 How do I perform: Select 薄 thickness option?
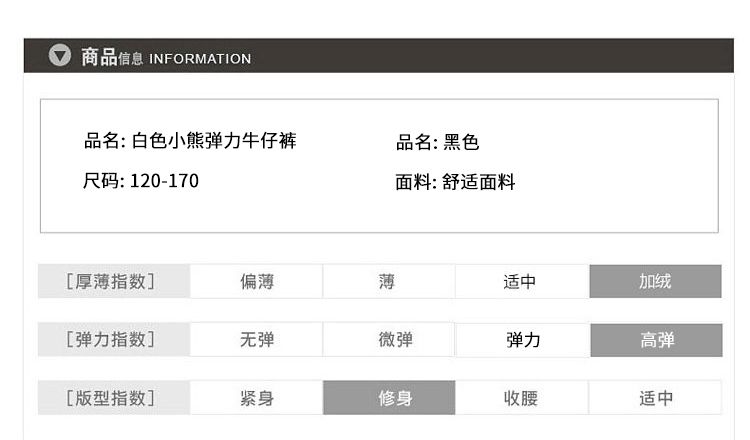point(388,282)
